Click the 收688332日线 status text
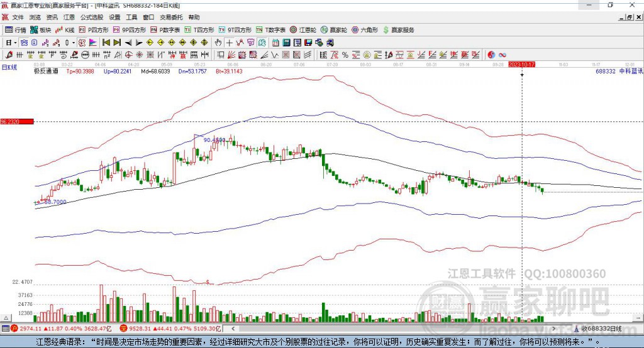This screenshot has height=348, width=644. (x=601, y=329)
